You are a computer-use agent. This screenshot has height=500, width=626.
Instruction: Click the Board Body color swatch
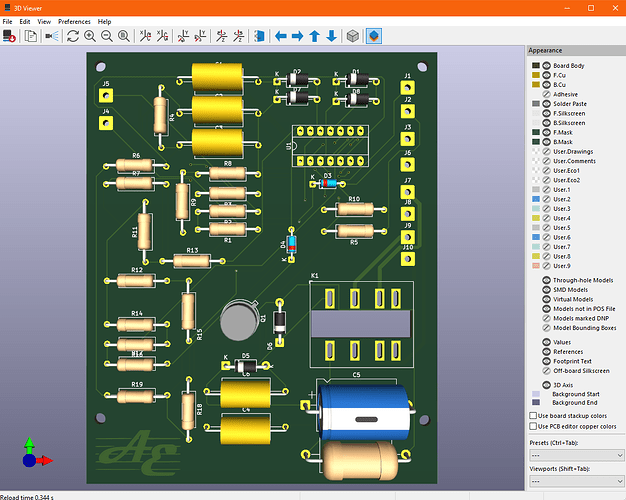coord(536,65)
